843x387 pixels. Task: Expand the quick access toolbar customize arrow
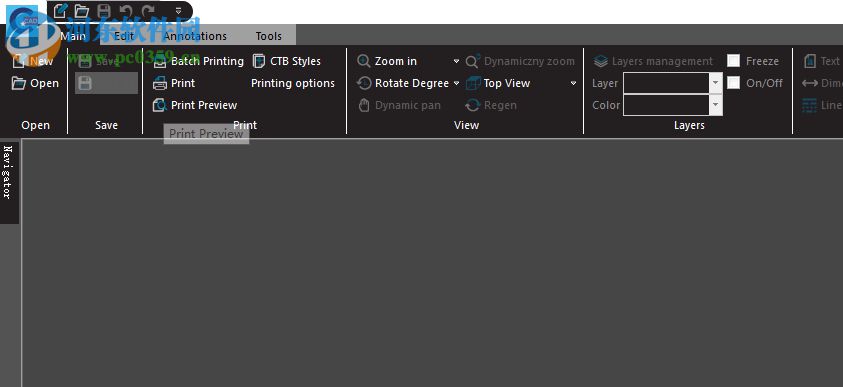pos(178,11)
